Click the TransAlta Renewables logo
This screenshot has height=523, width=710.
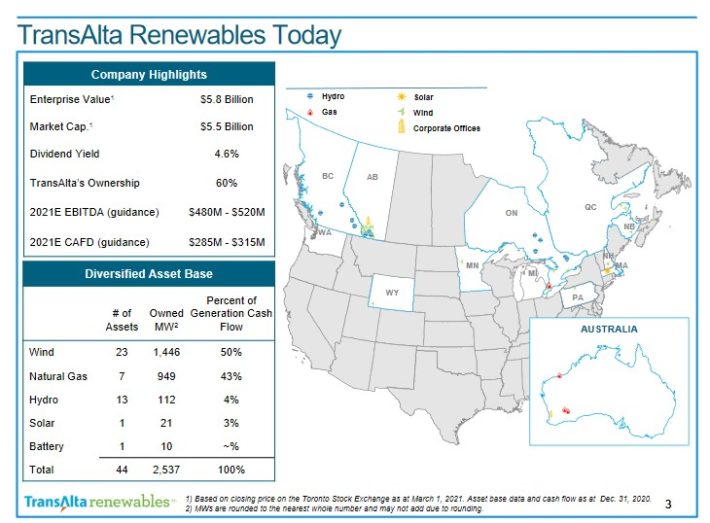pos(97,500)
